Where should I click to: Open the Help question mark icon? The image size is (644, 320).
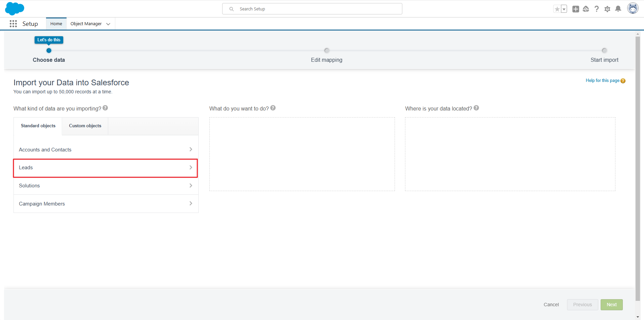click(x=597, y=9)
